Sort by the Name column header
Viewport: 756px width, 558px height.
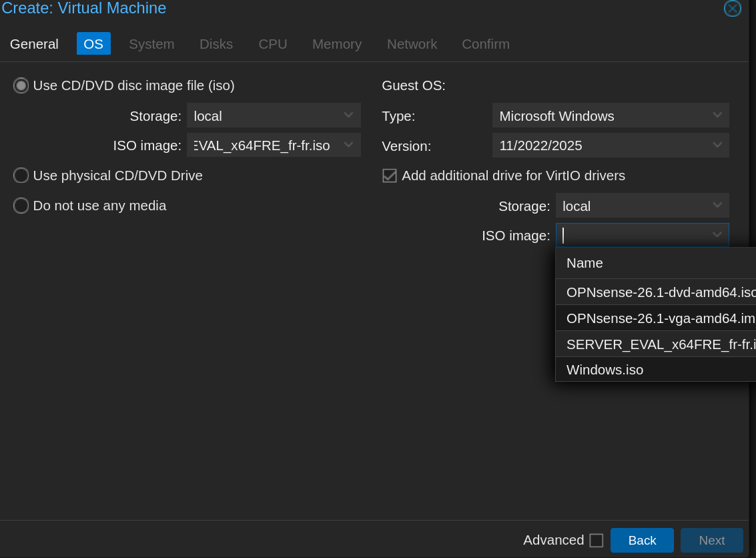click(585, 263)
